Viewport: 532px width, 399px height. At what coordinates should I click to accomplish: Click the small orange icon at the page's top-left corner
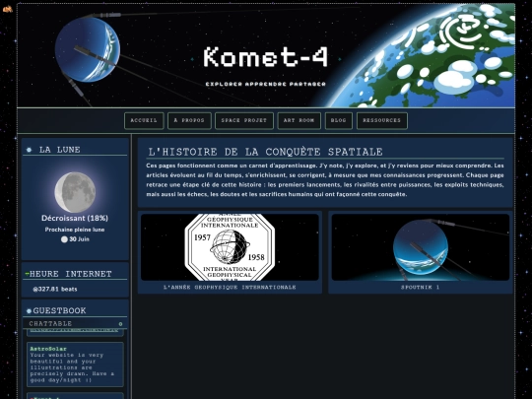click(8, 9)
